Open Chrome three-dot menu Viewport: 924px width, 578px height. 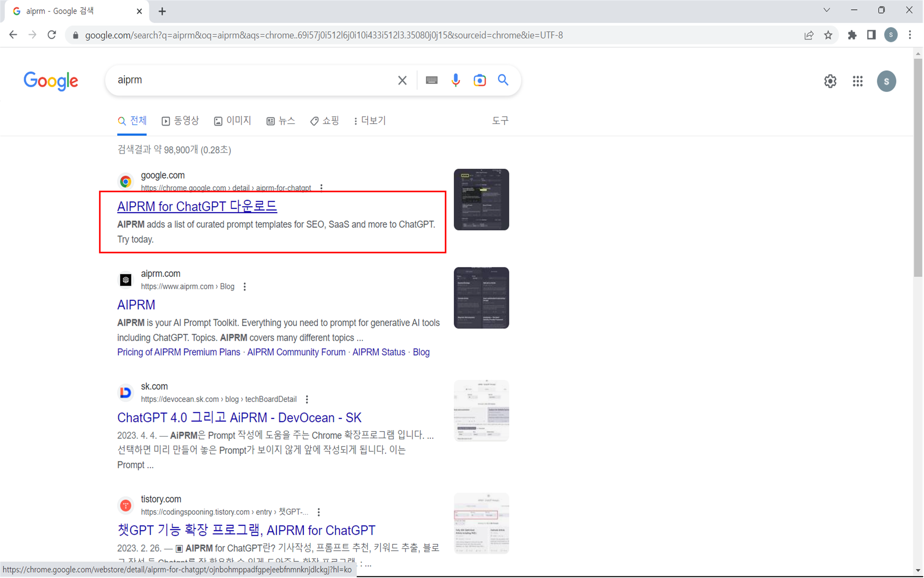910,35
